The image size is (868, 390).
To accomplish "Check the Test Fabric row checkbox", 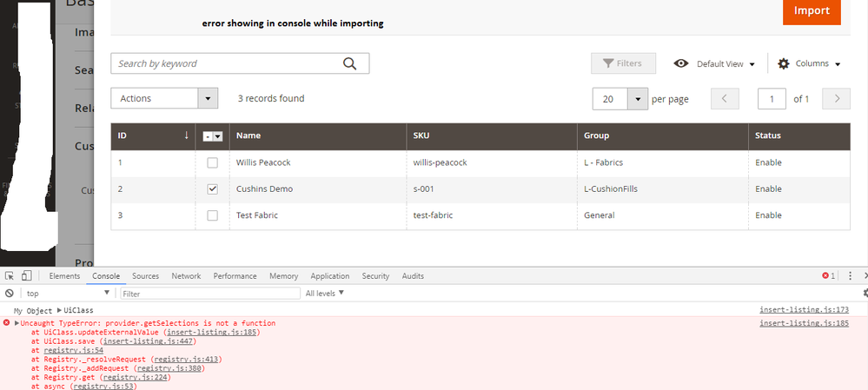I will pyautogui.click(x=213, y=215).
